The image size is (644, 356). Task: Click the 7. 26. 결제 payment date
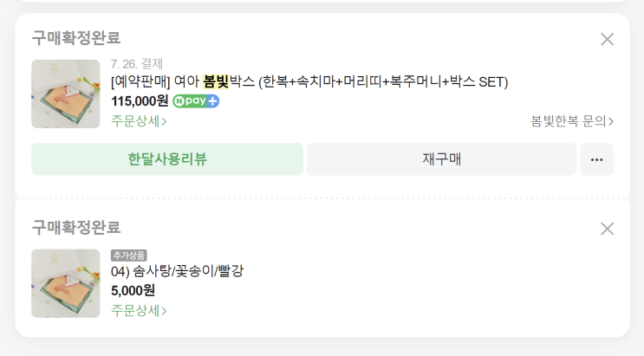point(137,64)
